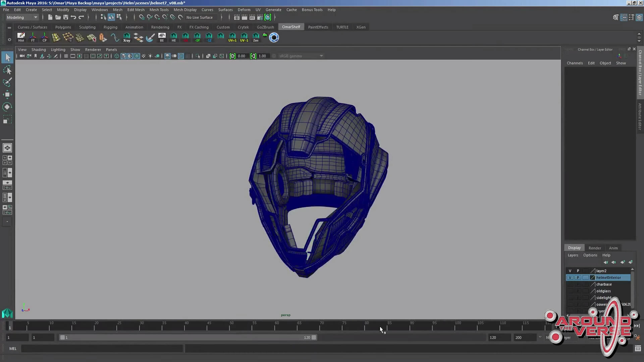Screen dimensions: 644x362
Task: Click the UV+1 shelf button
Action: point(232,37)
